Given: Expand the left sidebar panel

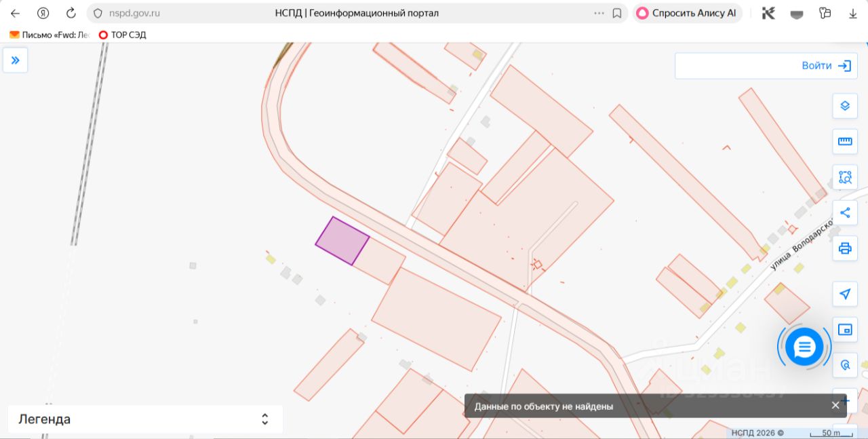Looking at the screenshot, I should [15, 60].
